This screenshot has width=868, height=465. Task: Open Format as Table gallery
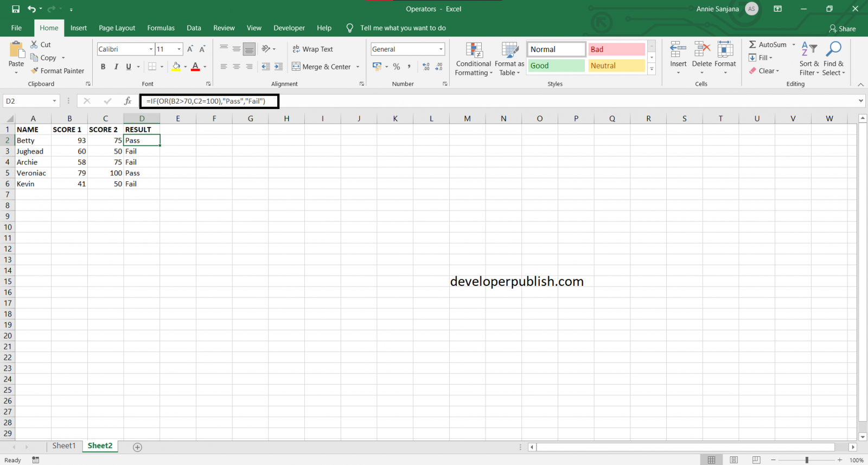click(509, 59)
